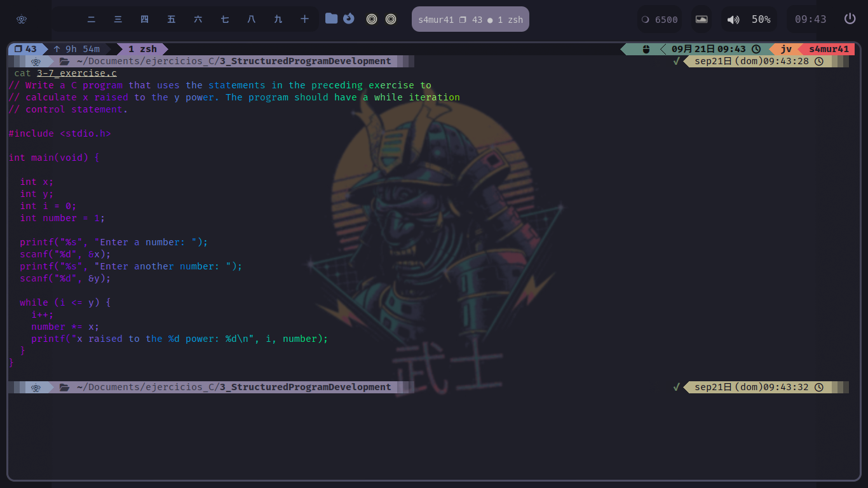Open the wallpaper picture icon in bar
Image resolution: width=868 pixels, height=488 pixels.
click(702, 19)
